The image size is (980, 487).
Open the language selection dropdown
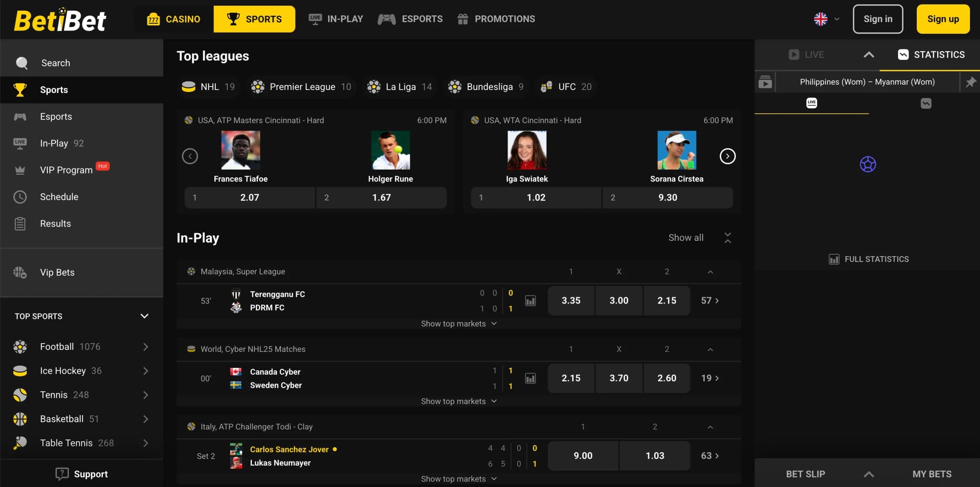pyautogui.click(x=827, y=19)
